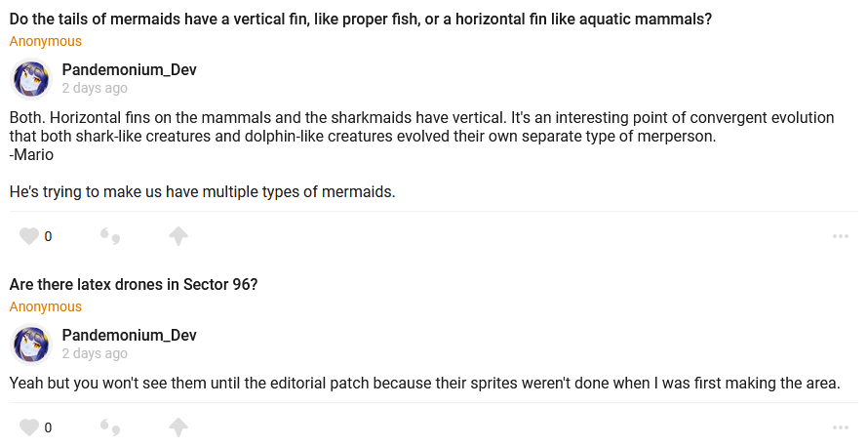Viewport: 868px width, 447px height.
Task: Like the latex drones answer with the heart
Action: (29, 427)
